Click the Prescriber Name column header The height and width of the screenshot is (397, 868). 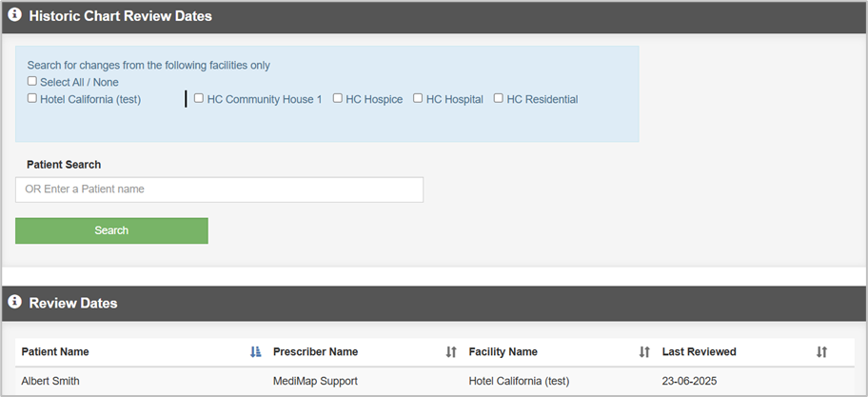coord(315,352)
